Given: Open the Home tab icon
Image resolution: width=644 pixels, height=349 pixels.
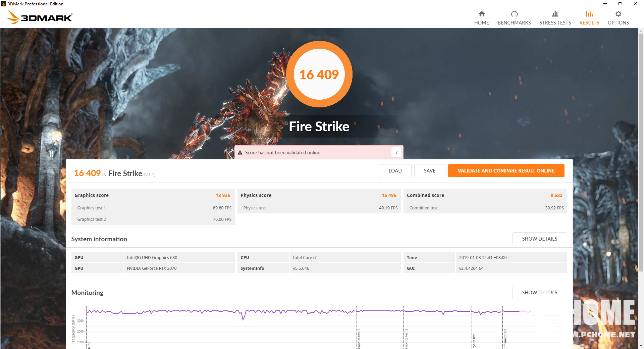Looking at the screenshot, I should click(x=481, y=14).
